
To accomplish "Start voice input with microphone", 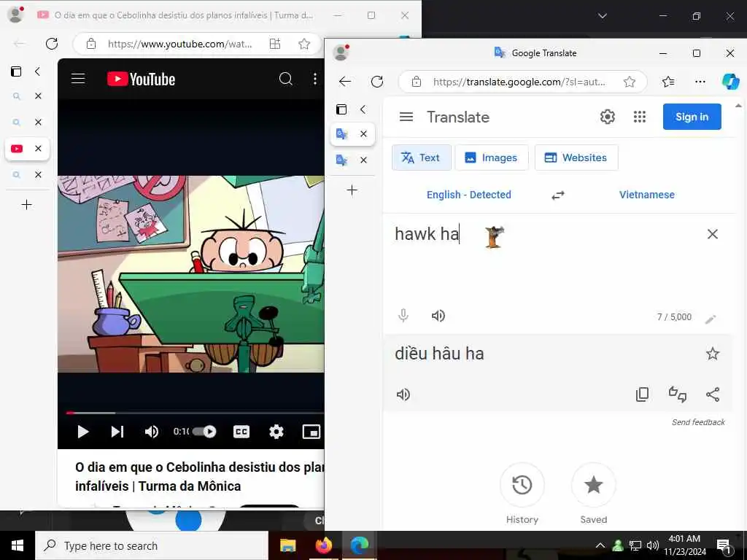I will click(403, 316).
